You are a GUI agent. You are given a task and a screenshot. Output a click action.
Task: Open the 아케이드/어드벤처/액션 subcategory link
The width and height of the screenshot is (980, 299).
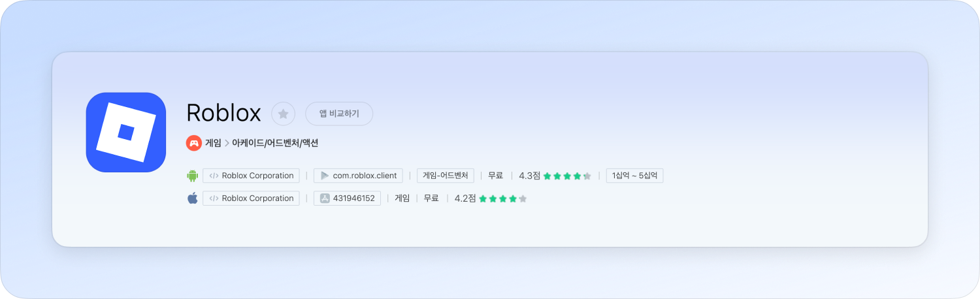pos(275,143)
